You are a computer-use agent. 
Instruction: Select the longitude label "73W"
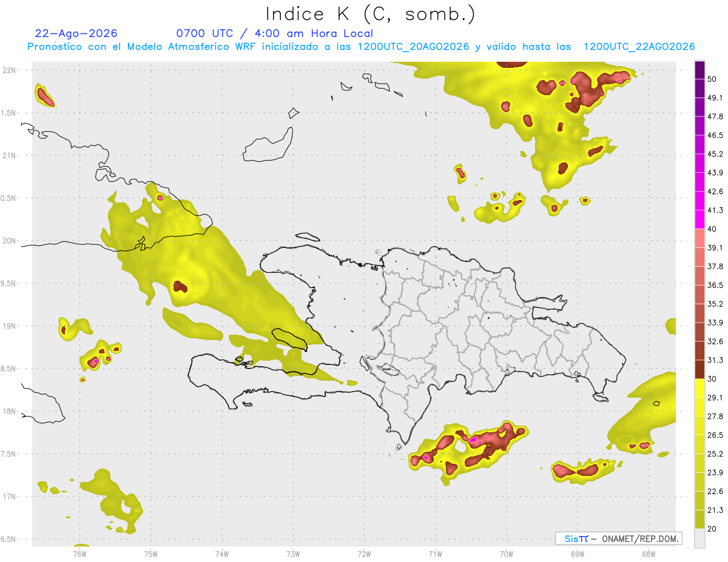[x=293, y=554]
